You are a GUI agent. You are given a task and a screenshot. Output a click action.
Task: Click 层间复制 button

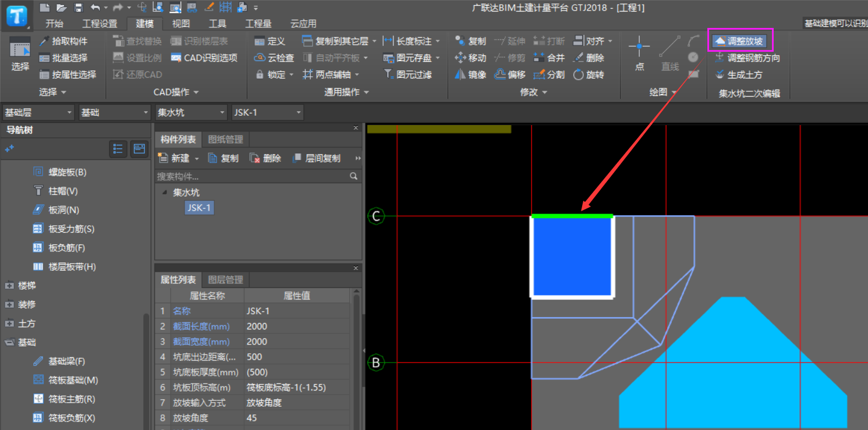[x=316, y=158]
